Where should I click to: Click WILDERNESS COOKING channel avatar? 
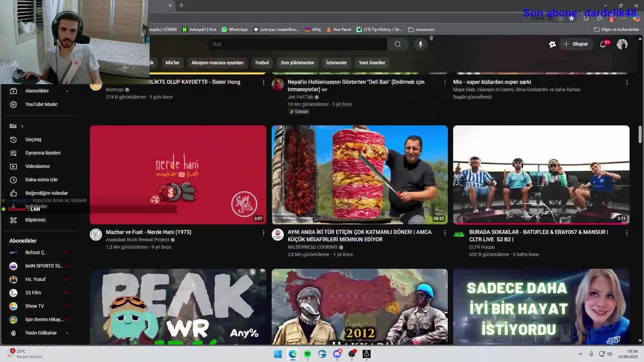coord(278,235)
